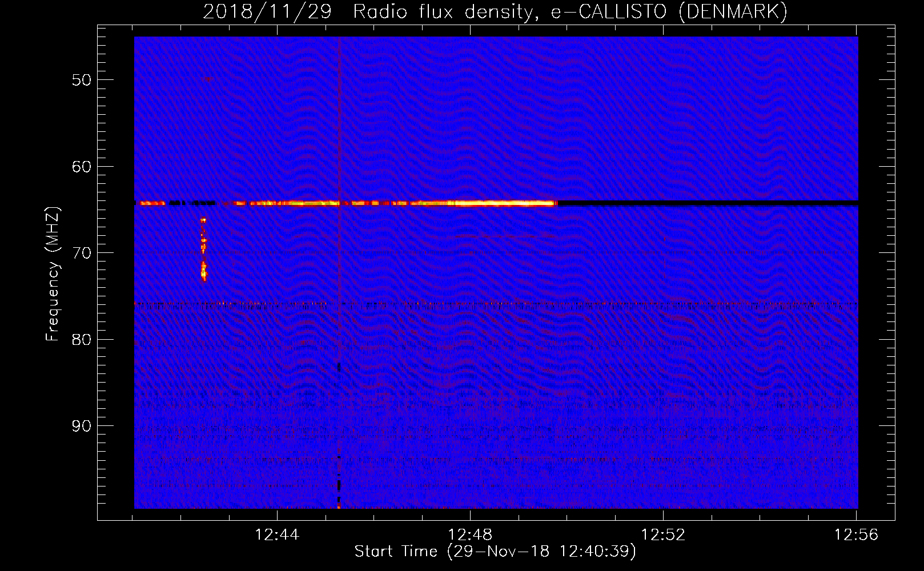This screenshot has width=924, height=571.
Task: Click the 12:48 time tick label
Action: point(470,535)
